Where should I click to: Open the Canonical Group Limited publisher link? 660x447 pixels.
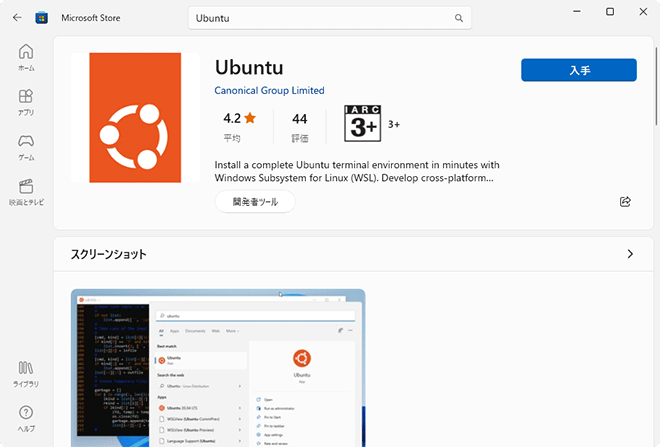click(x=269, y=90)
